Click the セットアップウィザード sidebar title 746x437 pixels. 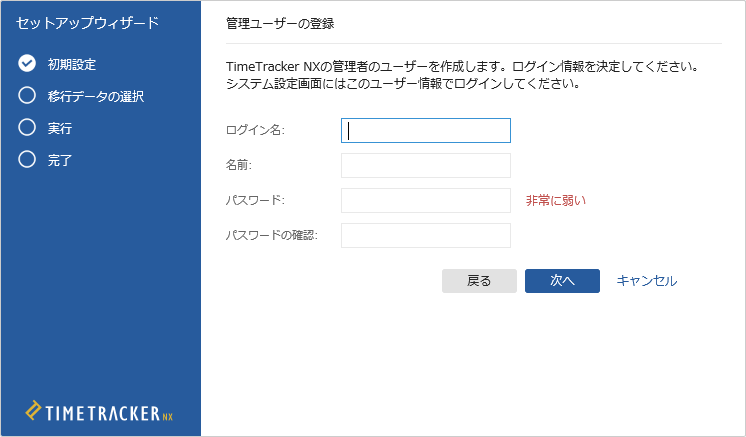pyautogui.click(x=87, y=21)
